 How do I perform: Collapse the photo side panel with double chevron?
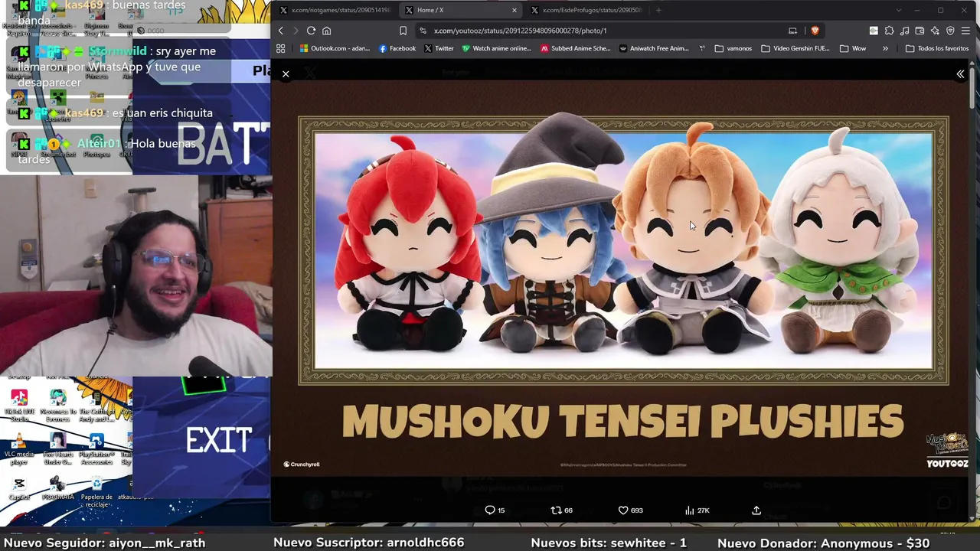pos(960,74)
